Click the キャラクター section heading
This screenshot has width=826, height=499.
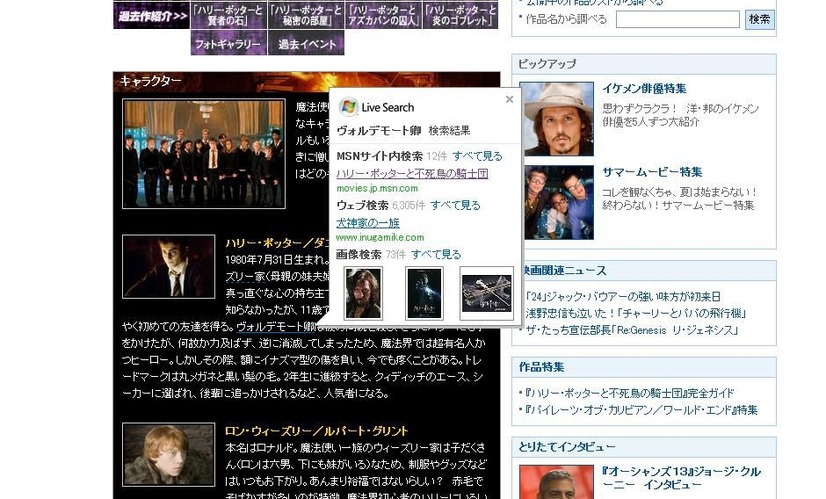151,81
